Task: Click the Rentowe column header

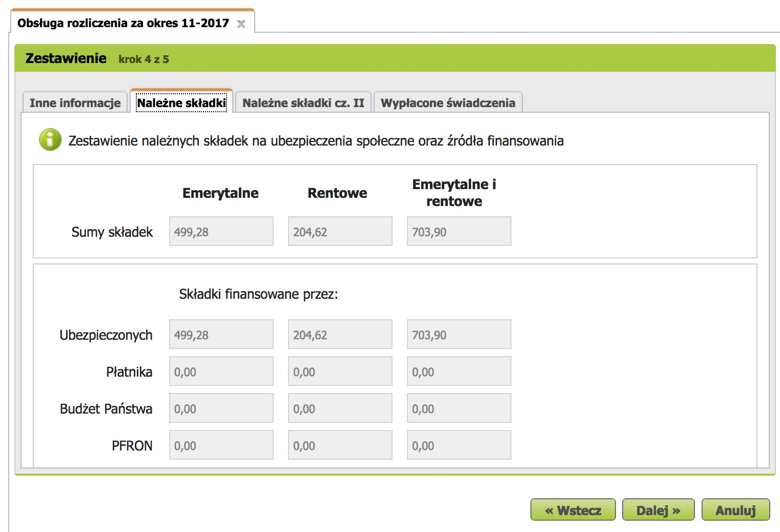Action: pos(337,193)
